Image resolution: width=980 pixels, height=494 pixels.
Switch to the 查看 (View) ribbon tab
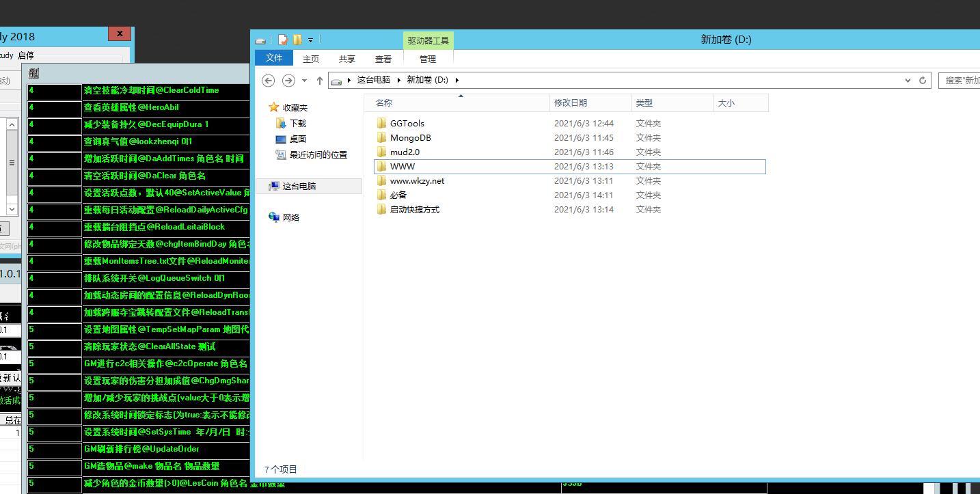(383, 59)
